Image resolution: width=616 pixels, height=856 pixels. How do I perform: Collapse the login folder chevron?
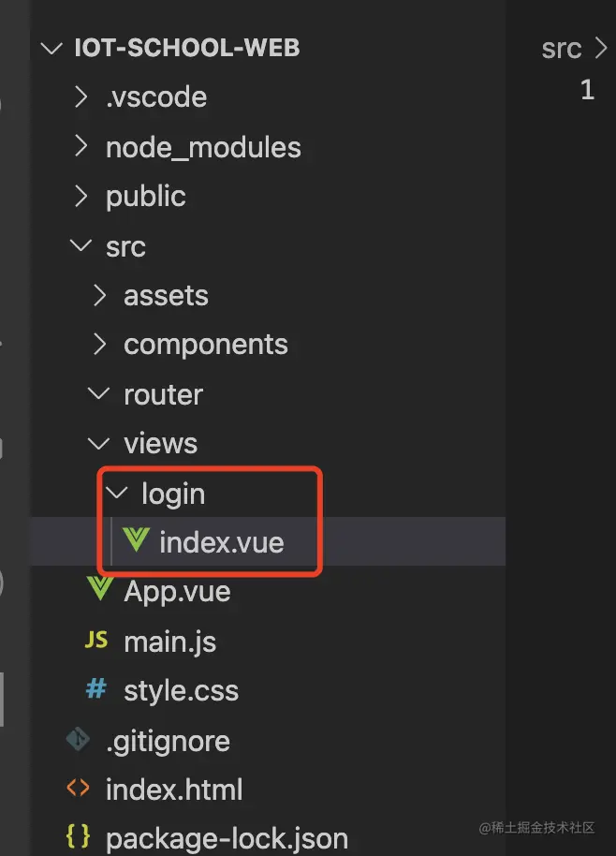[x=117, y=493]
